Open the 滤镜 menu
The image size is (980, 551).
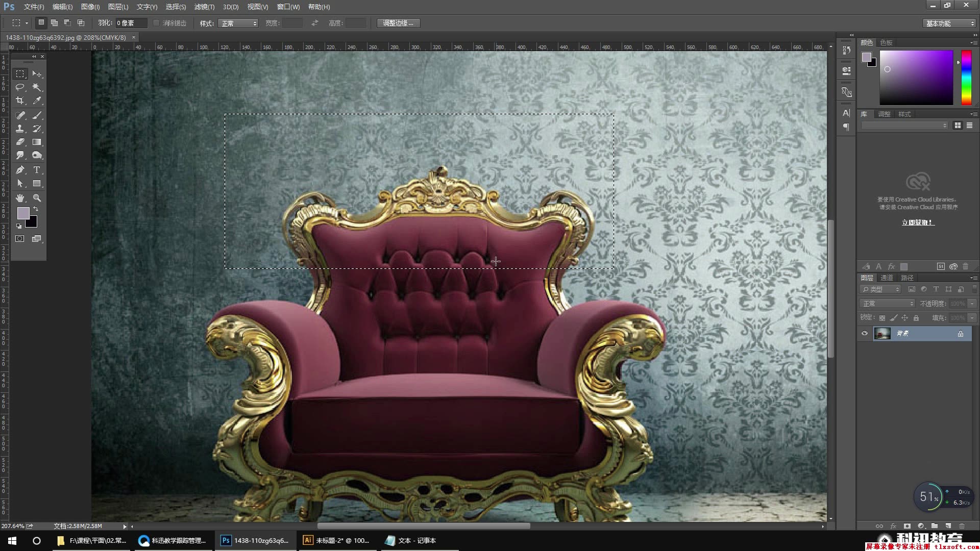(x=204, y=7)
